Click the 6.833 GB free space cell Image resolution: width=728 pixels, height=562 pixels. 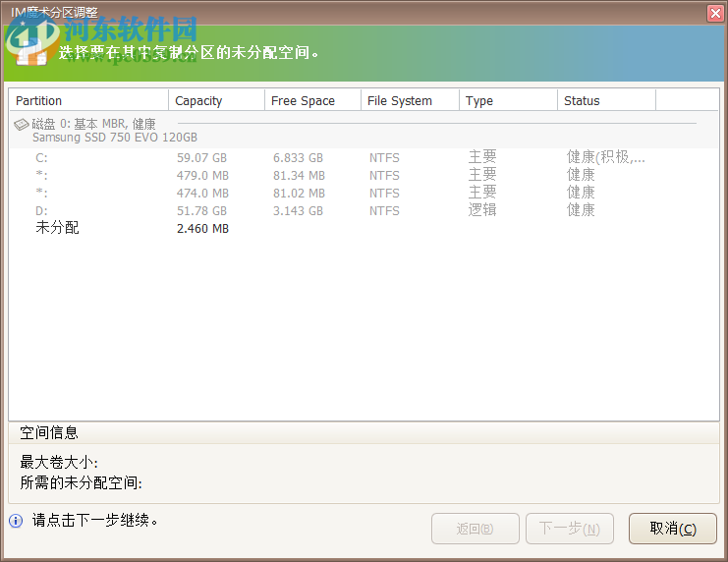tap(298, 158)
